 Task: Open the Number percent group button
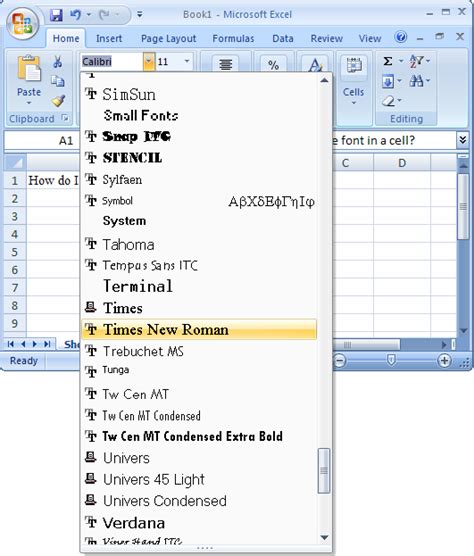[x=273, y=65]
